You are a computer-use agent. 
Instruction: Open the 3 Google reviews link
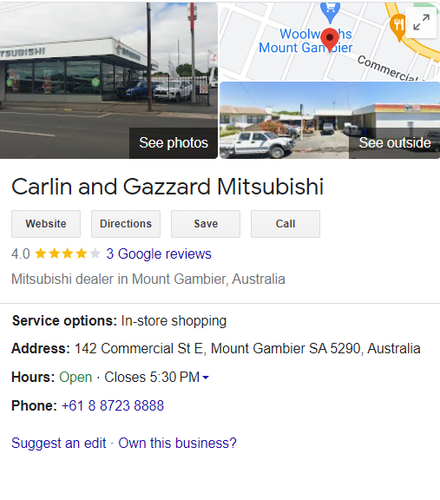click(159, 254)
